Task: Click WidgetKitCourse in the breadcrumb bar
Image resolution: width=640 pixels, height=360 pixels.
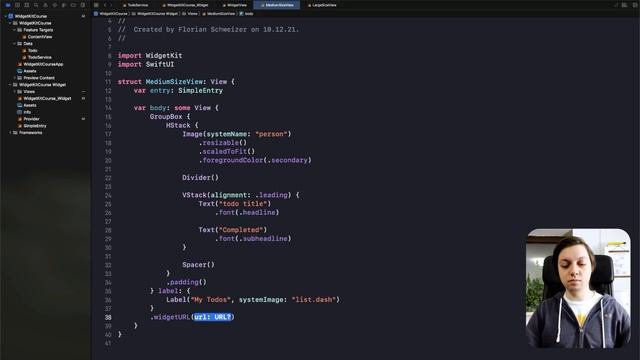Action: click(111, 13)
